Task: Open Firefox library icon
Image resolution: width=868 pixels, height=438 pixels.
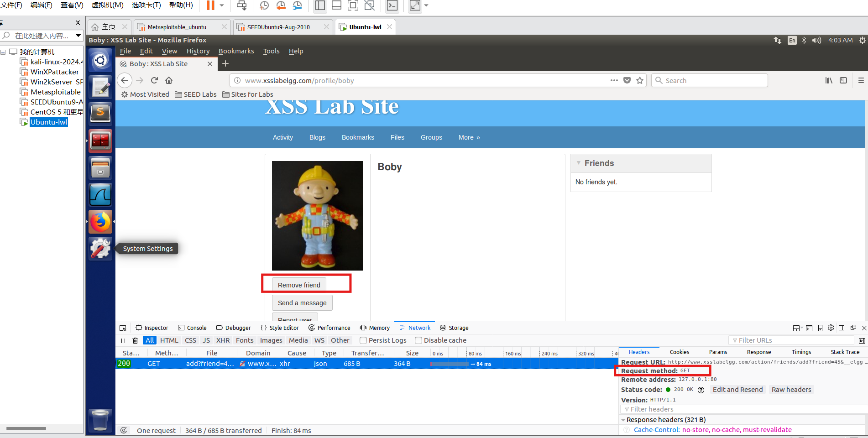Action: tap(829, 80)
